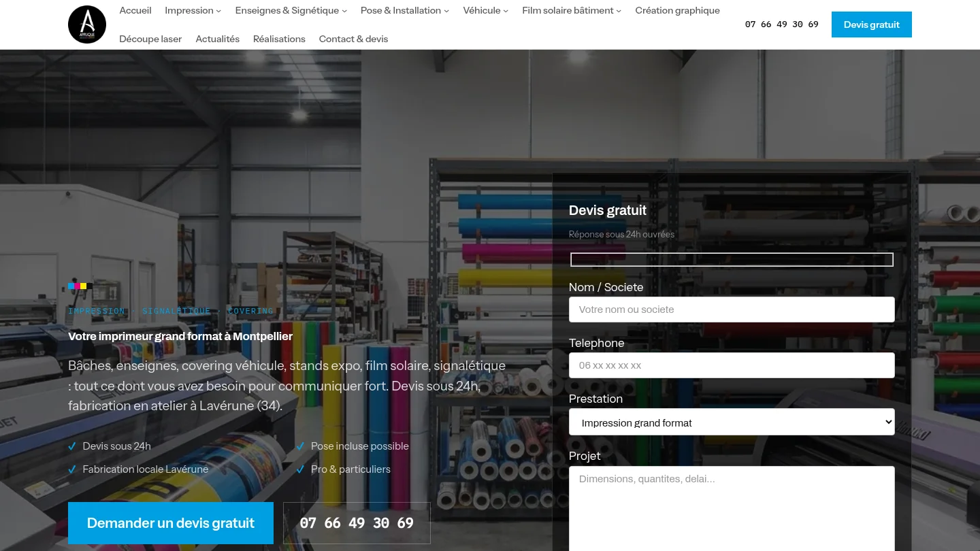Screen dimensions: 980x551
Task: Click the Applique round logo
Action: 87,24
